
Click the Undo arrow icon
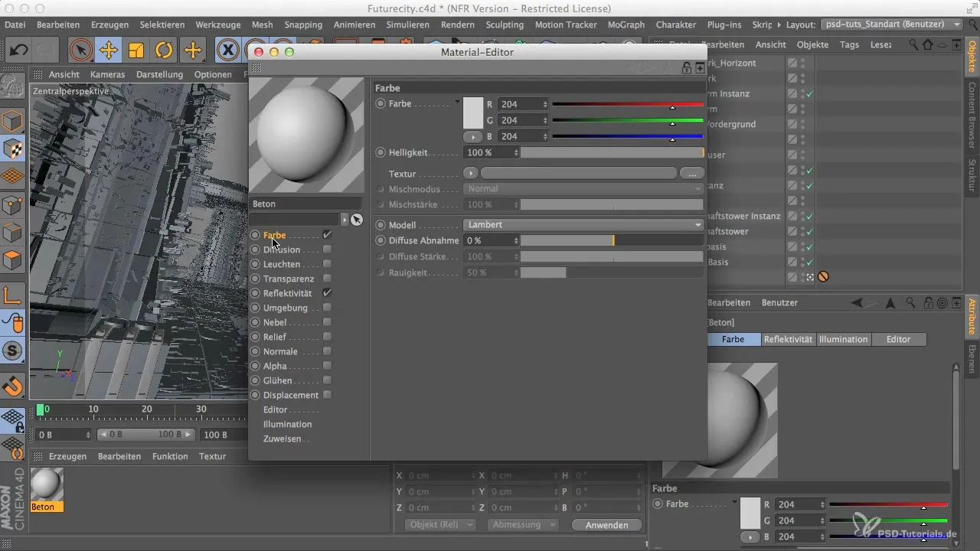coord(19,51)
